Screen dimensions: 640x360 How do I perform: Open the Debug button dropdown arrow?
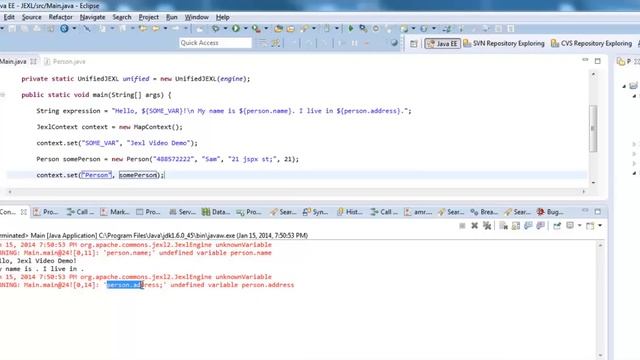coord(225,29)
